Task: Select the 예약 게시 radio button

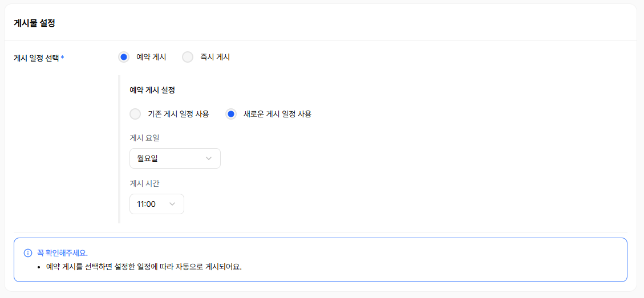Action: pyautogui.click(x=124, y=57)
